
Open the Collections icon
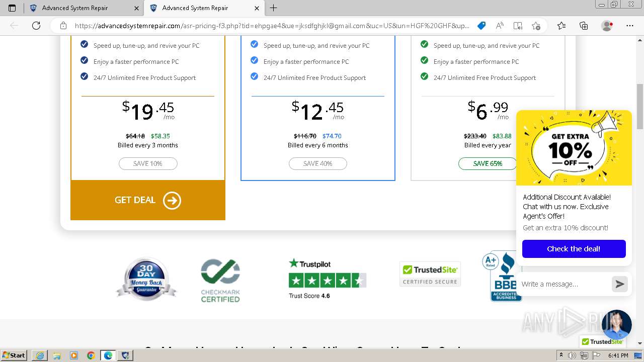(584, 26)
